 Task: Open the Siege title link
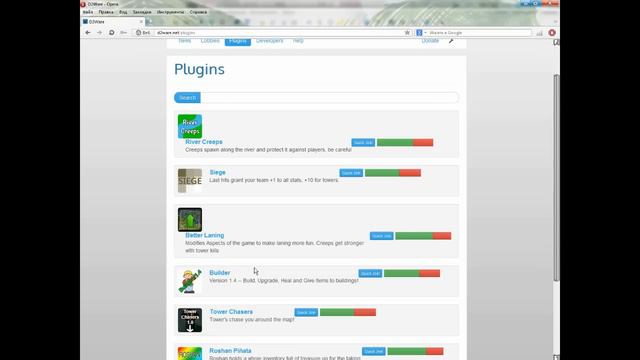[218, 173]
